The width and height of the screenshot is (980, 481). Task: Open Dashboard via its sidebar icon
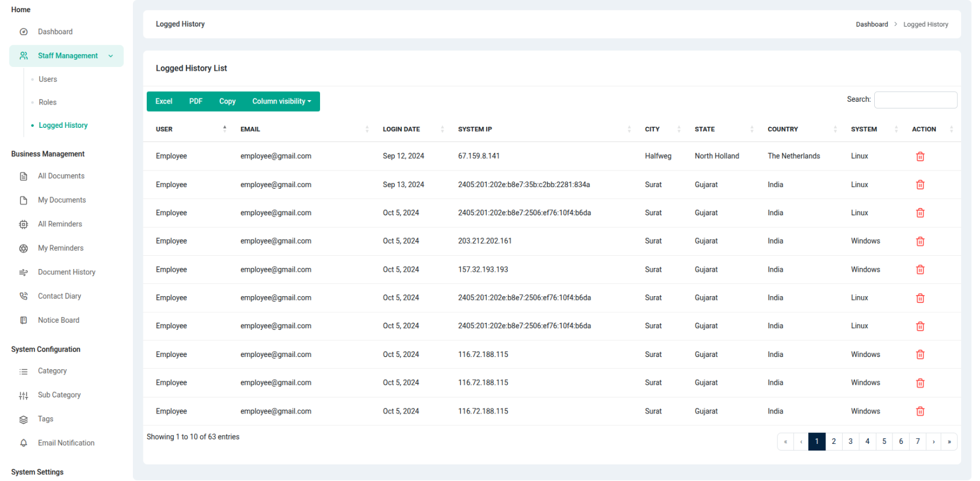click(24, 32)
